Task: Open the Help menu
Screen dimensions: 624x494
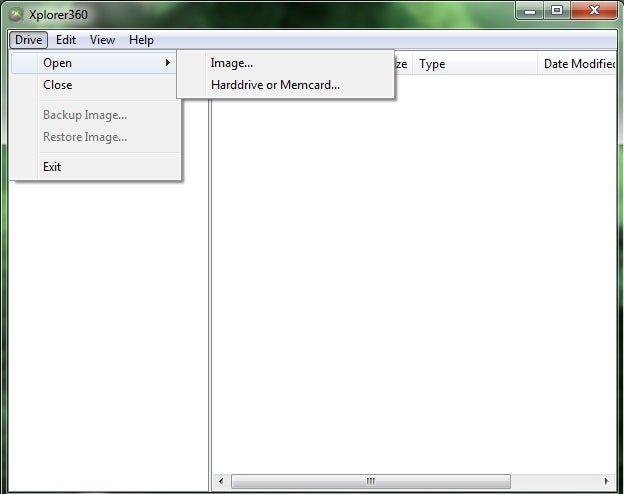Action: pos(141,40)
